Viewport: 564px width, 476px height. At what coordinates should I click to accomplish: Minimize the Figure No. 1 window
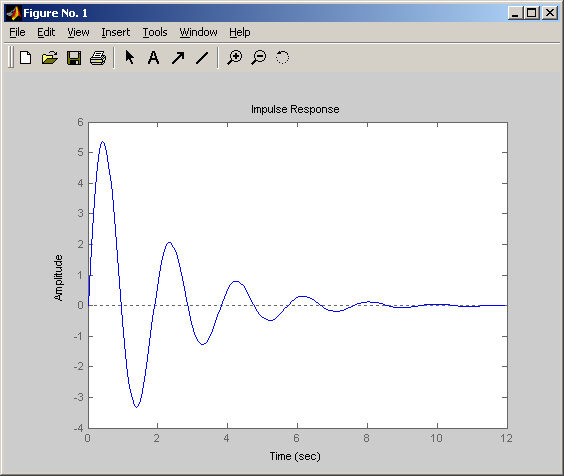(x=515, y=13)
